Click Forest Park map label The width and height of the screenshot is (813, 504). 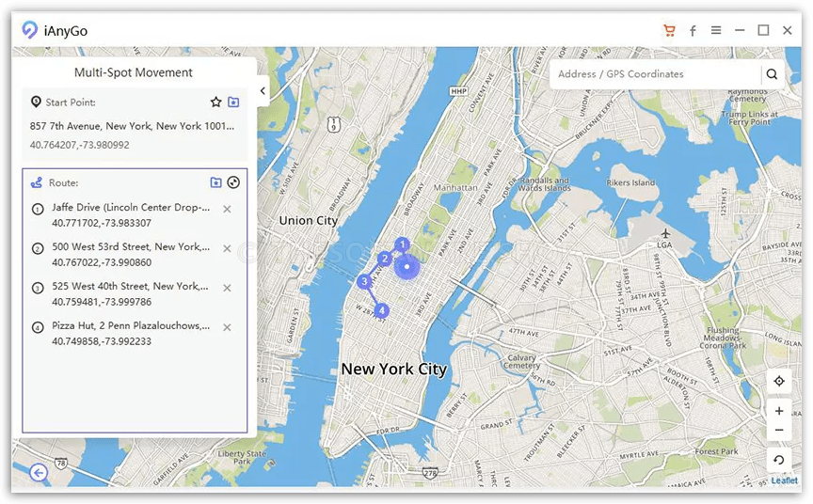click(717, 451)
